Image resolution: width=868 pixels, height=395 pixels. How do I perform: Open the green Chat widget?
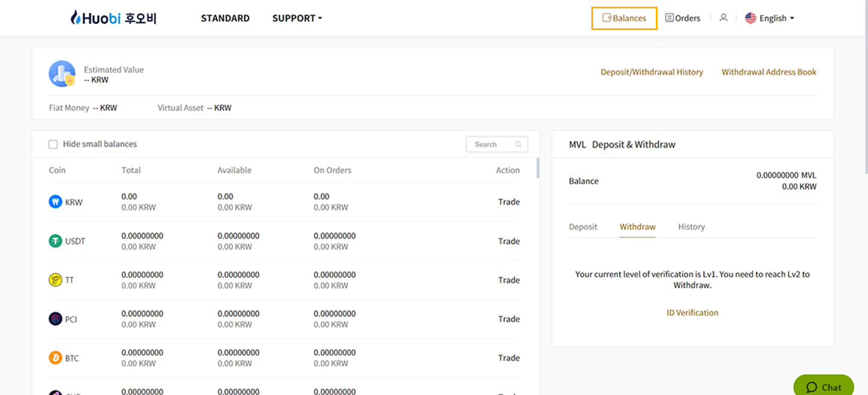(823, 387)
